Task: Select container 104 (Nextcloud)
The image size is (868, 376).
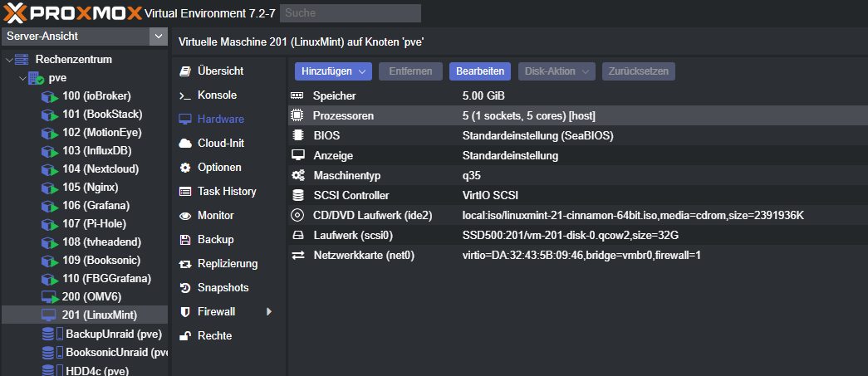Action: (101, 168)
